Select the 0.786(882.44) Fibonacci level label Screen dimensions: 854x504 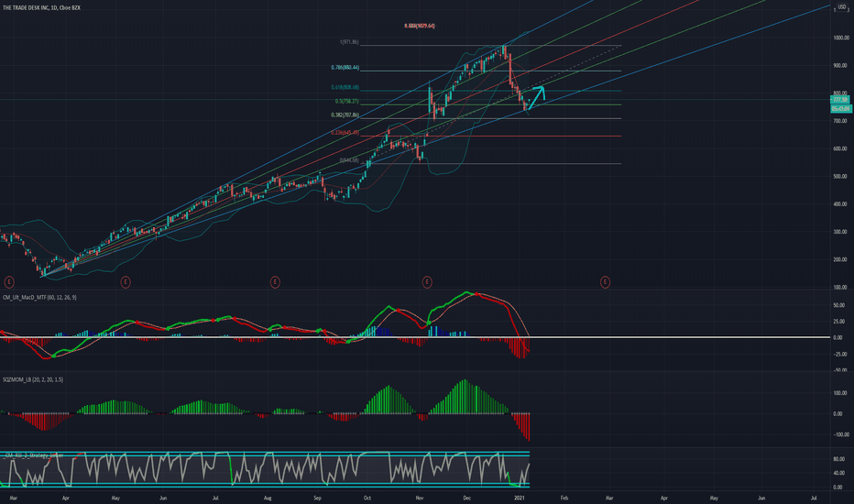pyautogui.click(x=345, y=68)
